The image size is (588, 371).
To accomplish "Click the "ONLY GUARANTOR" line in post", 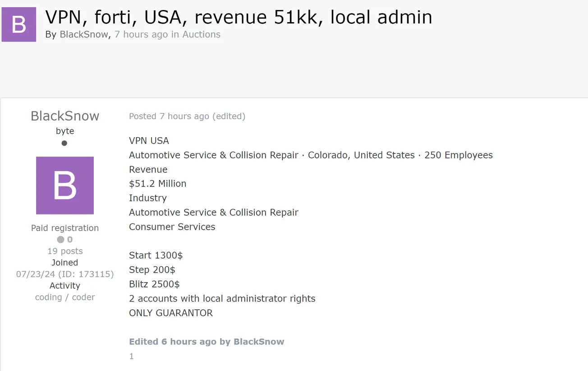I will coord(171,313).
